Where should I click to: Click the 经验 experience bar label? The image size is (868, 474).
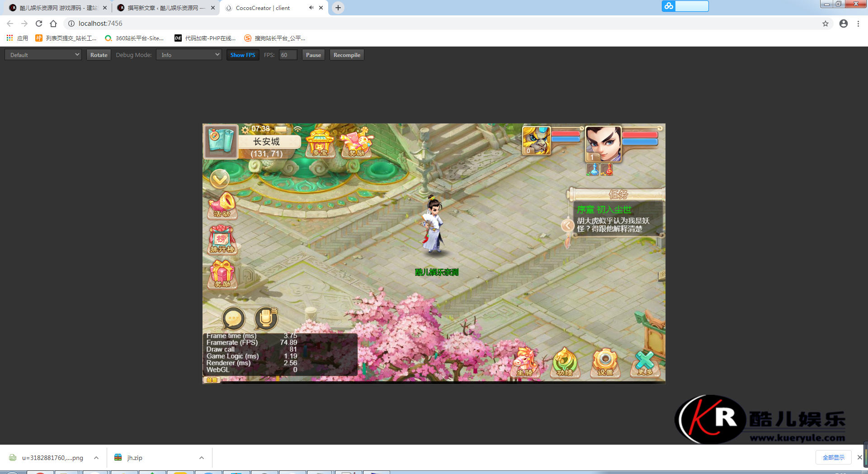212,380
